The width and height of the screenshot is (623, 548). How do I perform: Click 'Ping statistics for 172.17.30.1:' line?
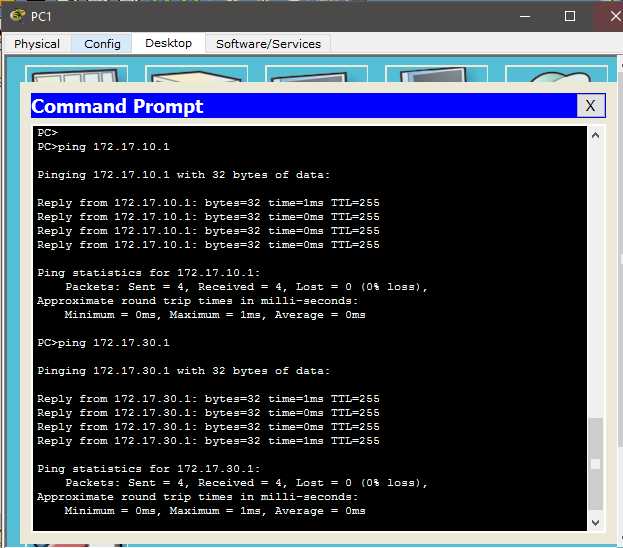tap(149, 469)
